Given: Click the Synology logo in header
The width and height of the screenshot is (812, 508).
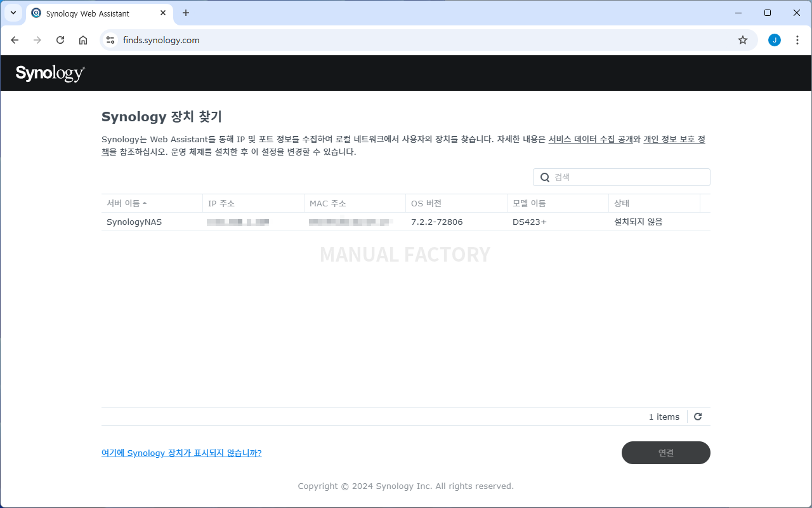Looking at the screenshot, I should click(50, 73).
